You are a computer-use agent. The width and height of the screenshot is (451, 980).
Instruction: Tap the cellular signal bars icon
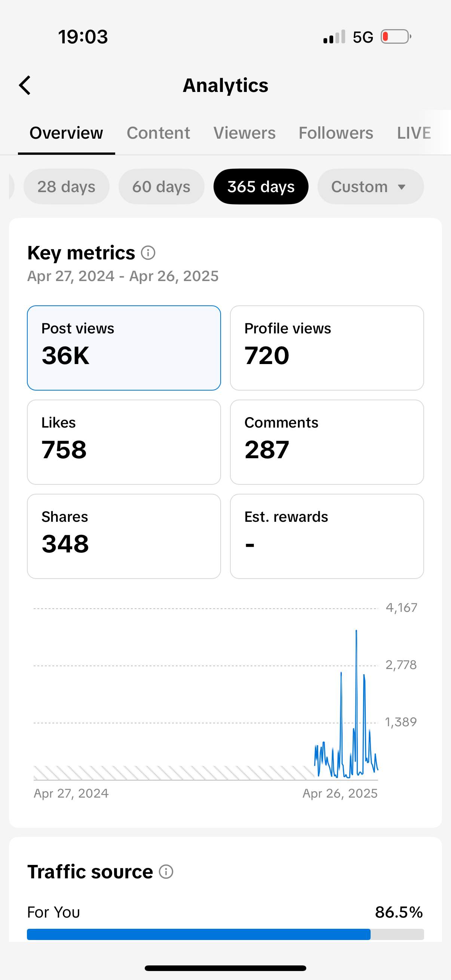coord(334,37)
